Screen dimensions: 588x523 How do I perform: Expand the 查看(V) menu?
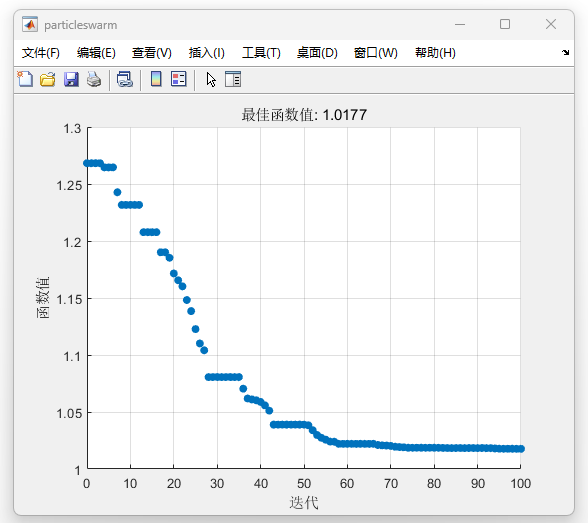pyautogui.click(x=152, y=53)
